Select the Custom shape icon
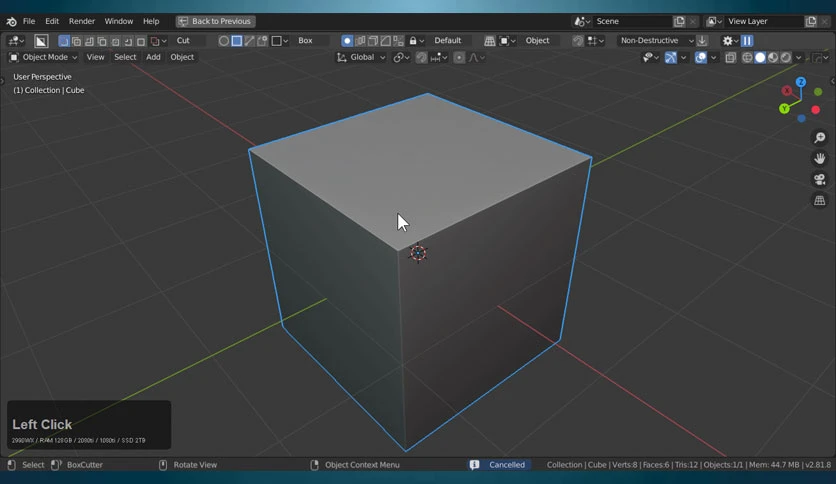This screenshot has width=836, height=484. pyautogui.click(x=262, y=41)
